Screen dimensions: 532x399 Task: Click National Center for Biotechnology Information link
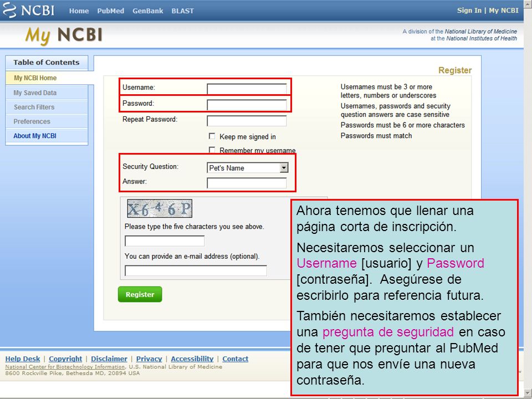pos(65,367)
